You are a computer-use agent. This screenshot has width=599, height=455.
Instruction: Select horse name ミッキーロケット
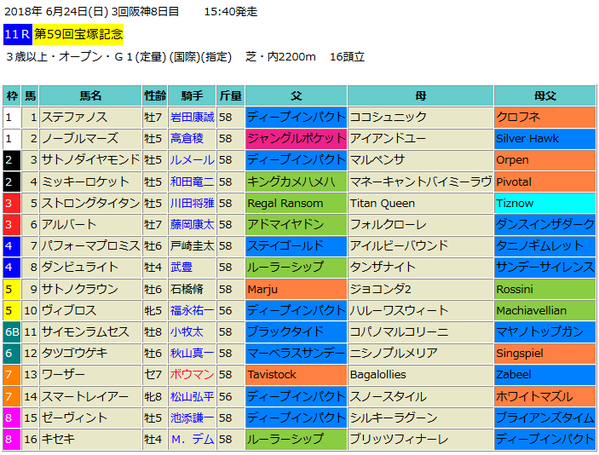[x=85, y=182]
